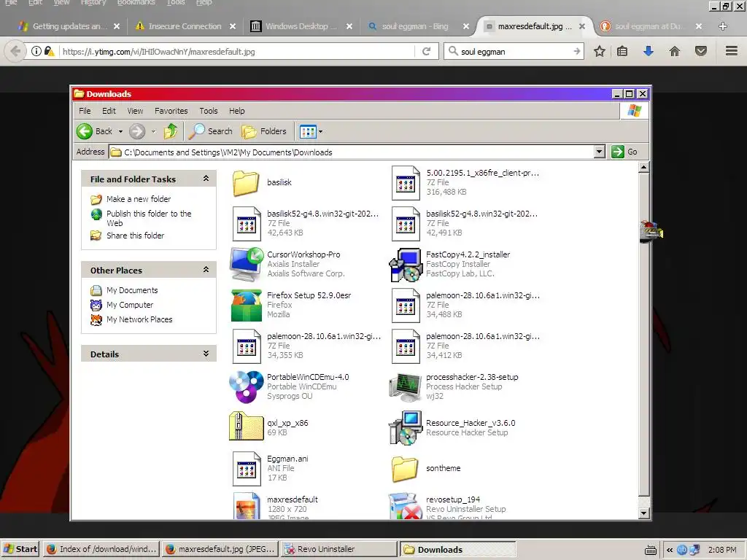Open the Explorer Help menu
Screen dimensions: 747x560
[237, 111]
